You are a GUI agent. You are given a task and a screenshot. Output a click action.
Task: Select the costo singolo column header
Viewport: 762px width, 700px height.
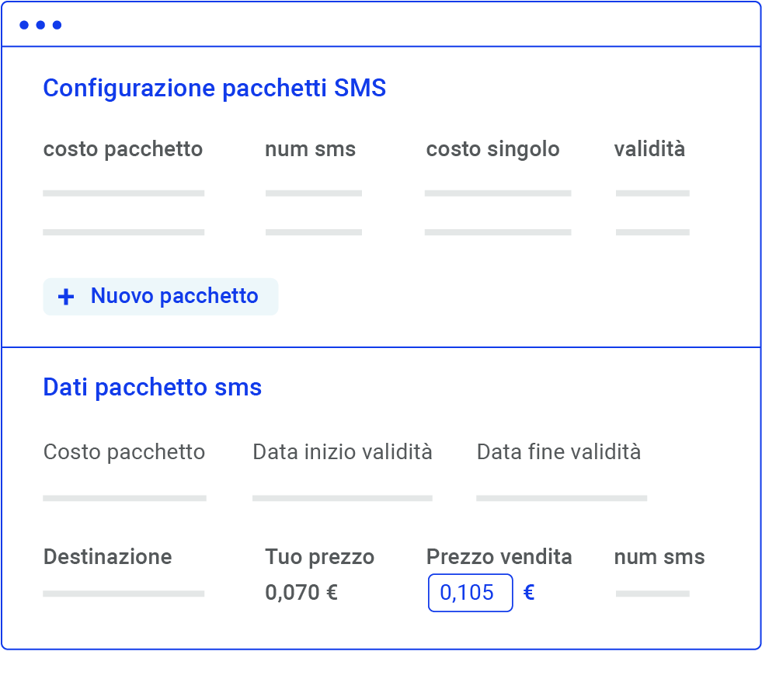[492, 149]
